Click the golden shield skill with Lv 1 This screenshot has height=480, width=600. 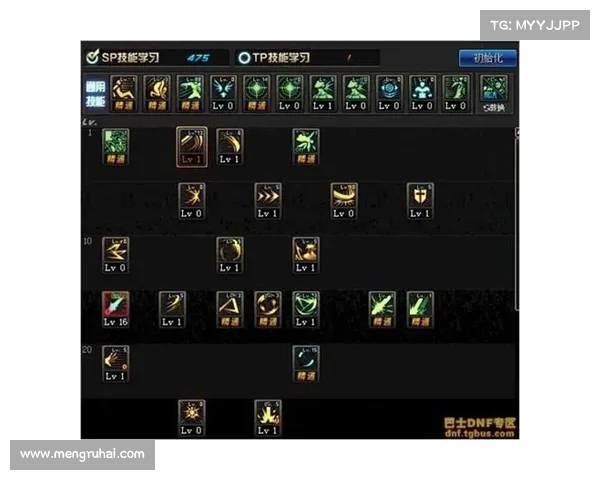point(420,201)
